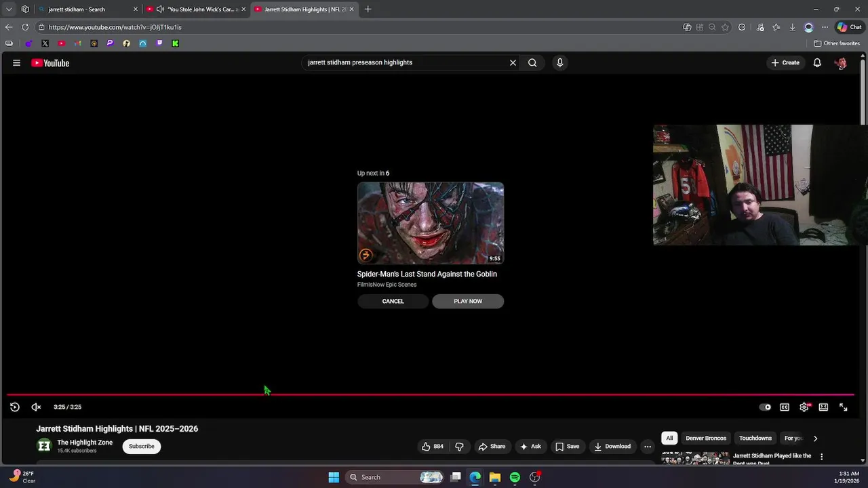
Task: Open The Highlight Zone channel name link
Action: 85,443
